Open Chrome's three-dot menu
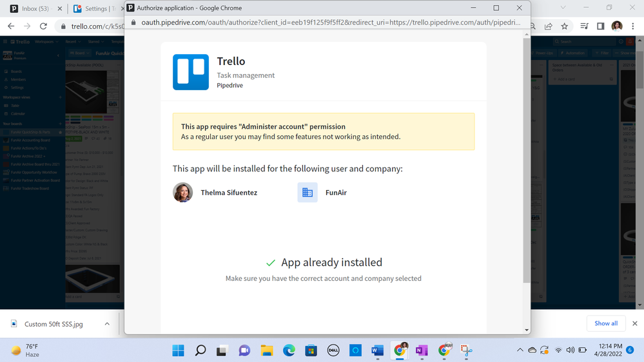This screenshot has height=362, width=644. pyautogui.click(x=633, y=26)
